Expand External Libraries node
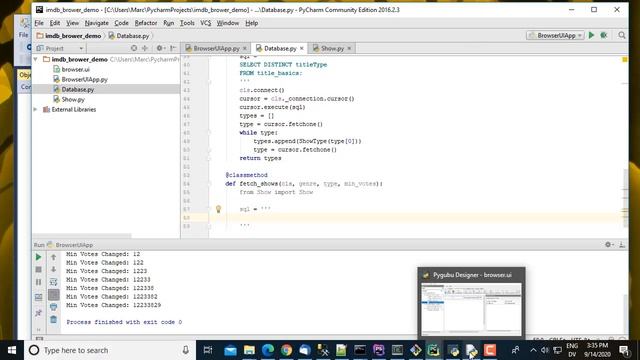Image resolution: width=640 pixels, height=360 pixels. (36, 109)
